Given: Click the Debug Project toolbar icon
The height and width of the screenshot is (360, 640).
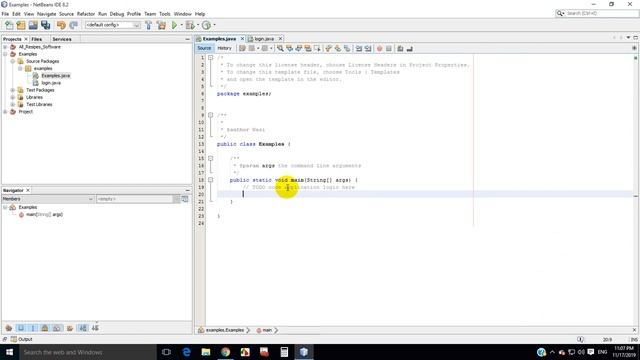Looking at the screenshot, I should point(190,25).
